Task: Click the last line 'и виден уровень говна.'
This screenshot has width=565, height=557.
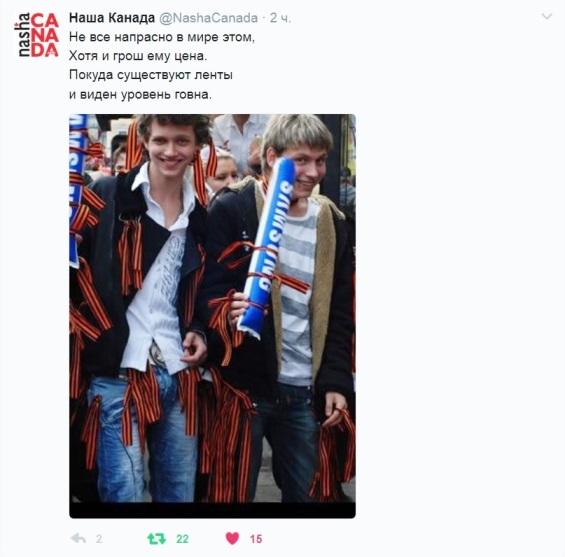Action: 140,94
